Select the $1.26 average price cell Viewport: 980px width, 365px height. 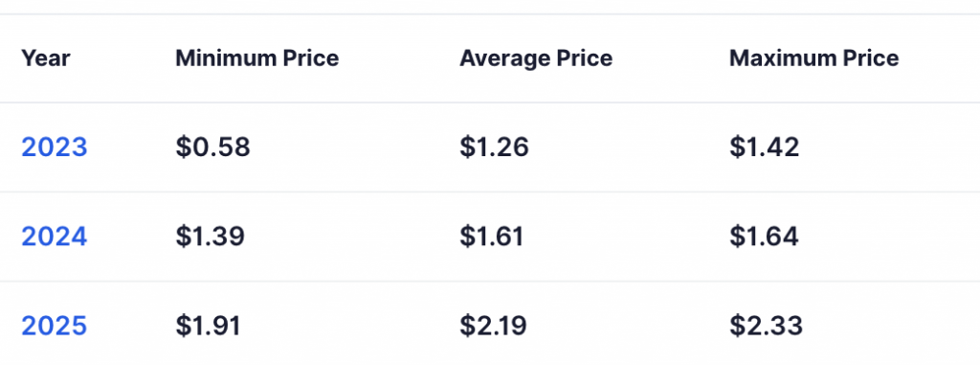pos(495,148)
